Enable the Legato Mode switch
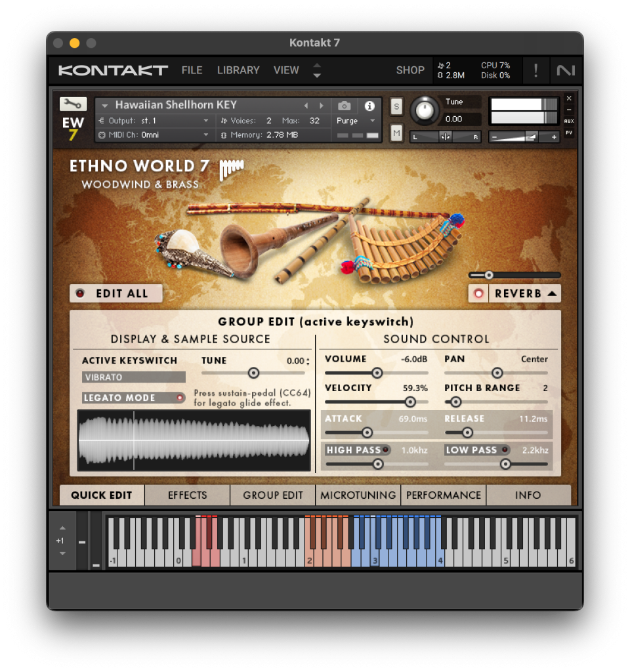This screenshot has width=630, height=672. point(179,398)
